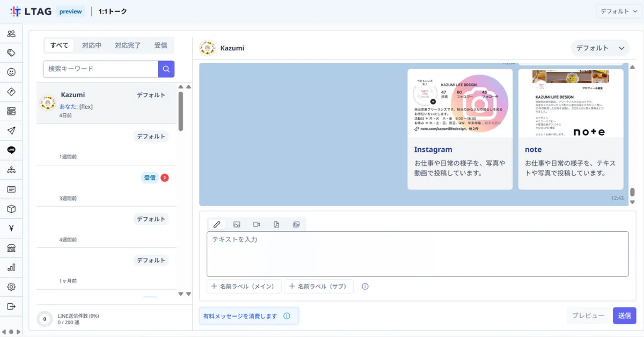This screenshot has height=337, width=644.
Task: Click the Instagram card title
Action: 433,150
